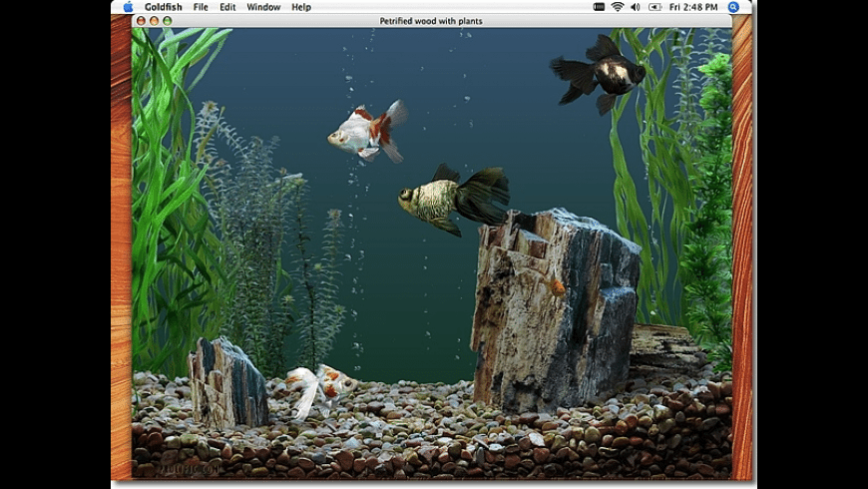Open the Apple menu

[128, 7]
